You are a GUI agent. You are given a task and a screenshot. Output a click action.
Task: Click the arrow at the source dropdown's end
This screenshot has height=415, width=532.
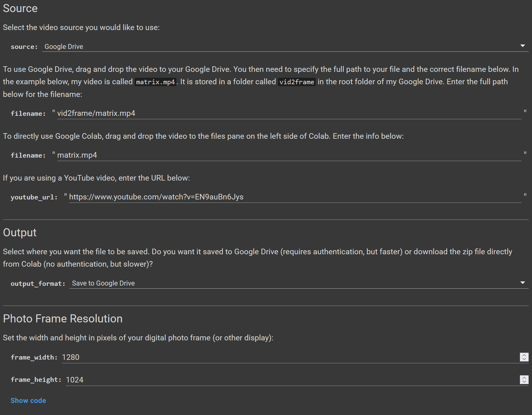[523, 46]
